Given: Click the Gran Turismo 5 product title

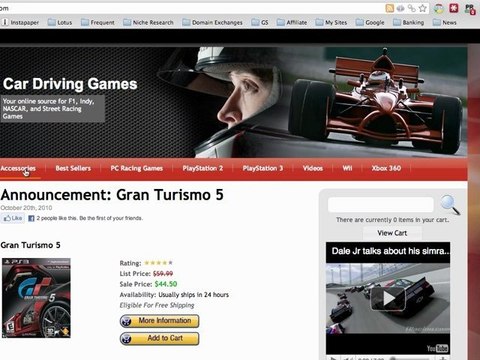Looking at the screenshot, I should point(30,245).
